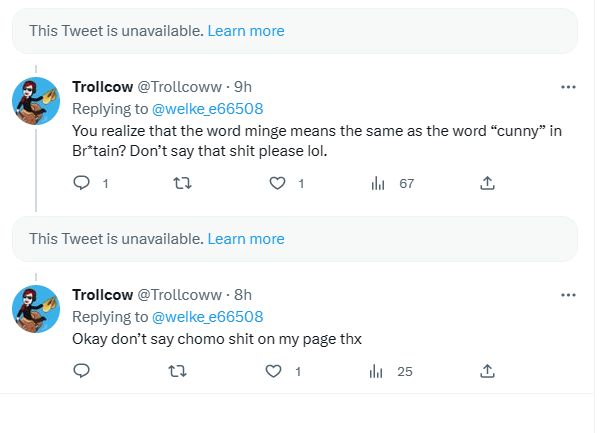Open @welke_e66508 mention in the second reply
609x433 pixels.
[207, 316]
